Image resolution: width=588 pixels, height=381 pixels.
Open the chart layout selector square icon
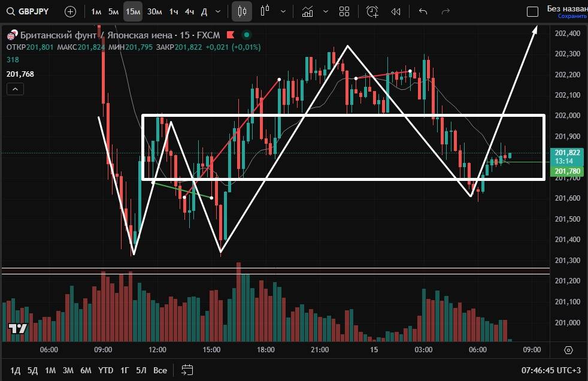click(532, 11)
